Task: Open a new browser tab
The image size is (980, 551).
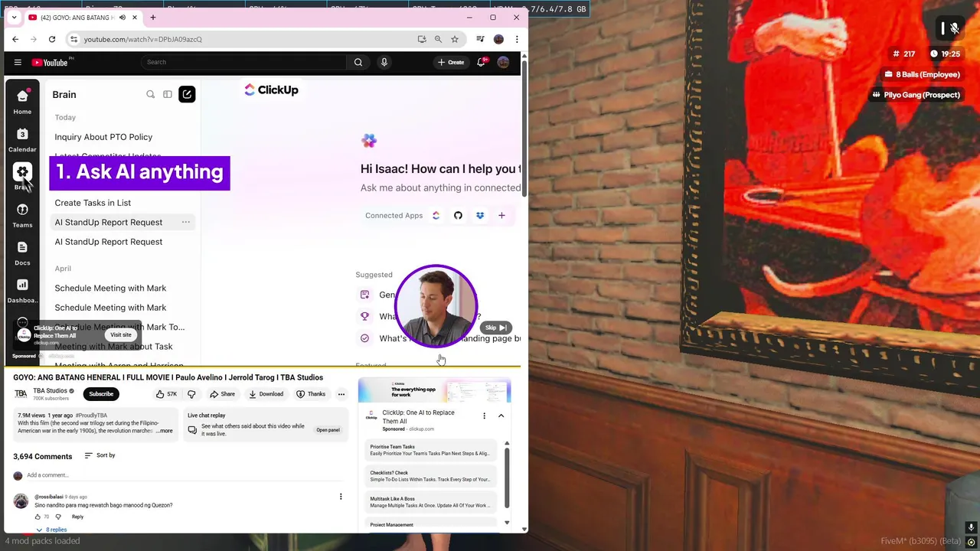Action: coord(153,17)
